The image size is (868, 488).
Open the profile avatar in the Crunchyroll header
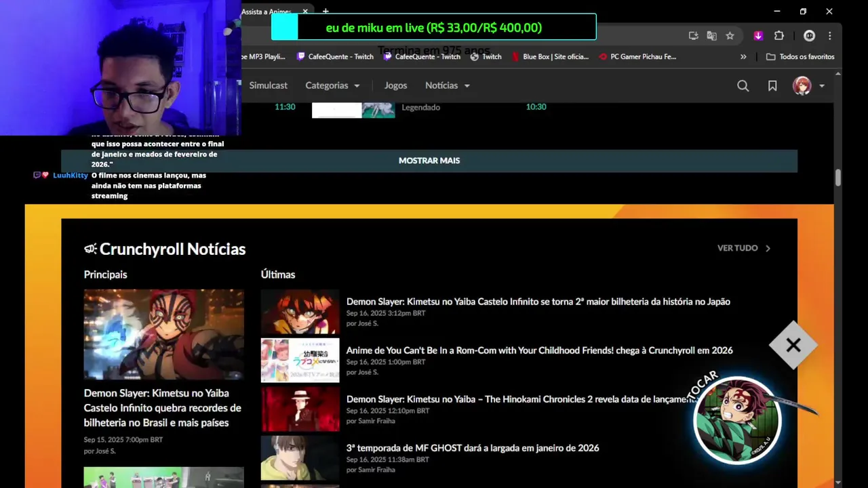coord(802,85)
